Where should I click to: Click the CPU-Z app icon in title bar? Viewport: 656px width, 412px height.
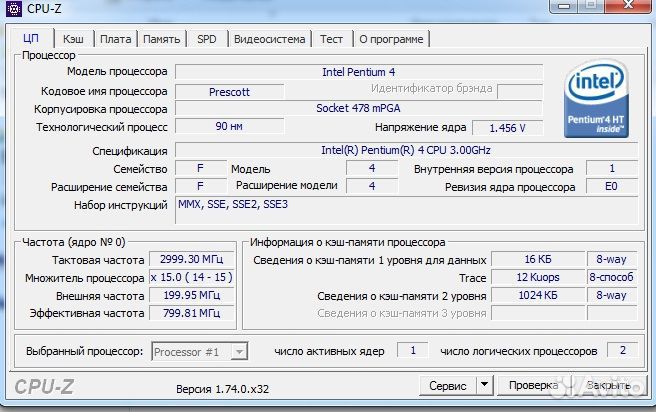point(13,8)
